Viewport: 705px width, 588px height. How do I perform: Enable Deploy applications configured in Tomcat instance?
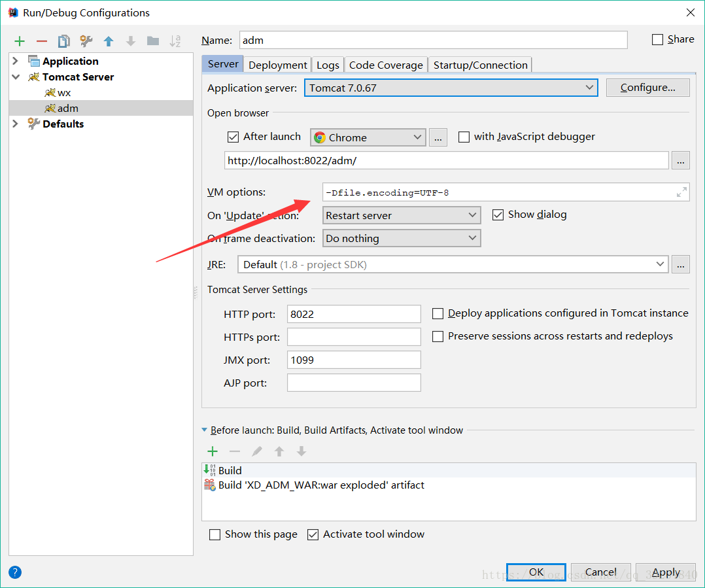438,313
